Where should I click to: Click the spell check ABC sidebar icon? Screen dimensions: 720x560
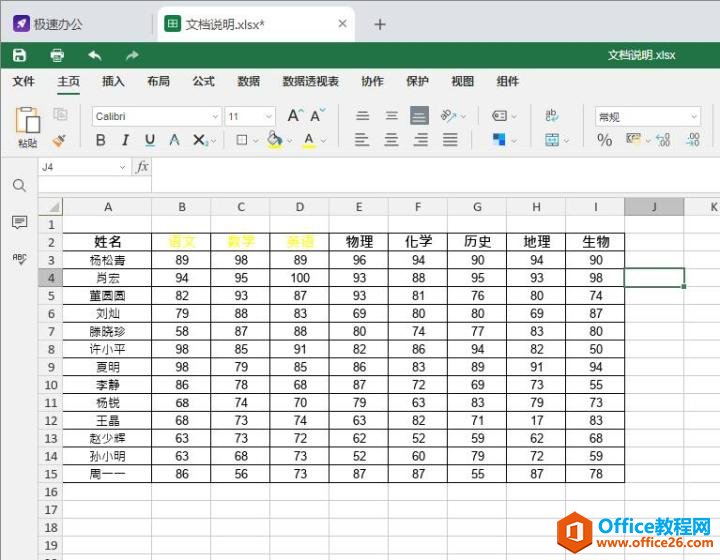(19, 259)
